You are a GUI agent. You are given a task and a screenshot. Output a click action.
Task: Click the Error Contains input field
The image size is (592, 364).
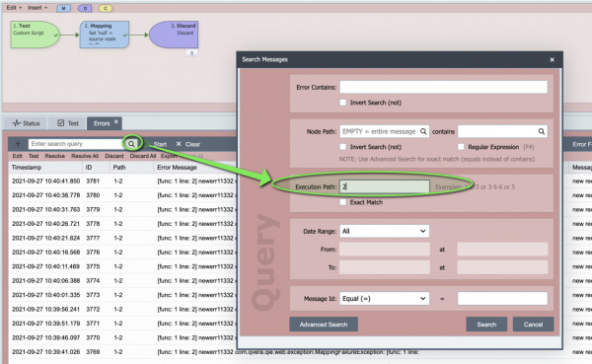[444, 87]
